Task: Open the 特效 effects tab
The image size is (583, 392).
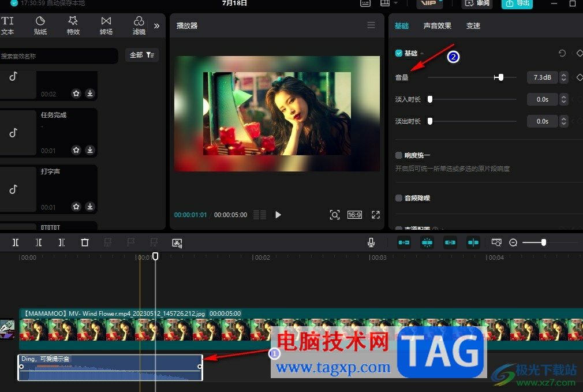Action: [x=73, y=25]
